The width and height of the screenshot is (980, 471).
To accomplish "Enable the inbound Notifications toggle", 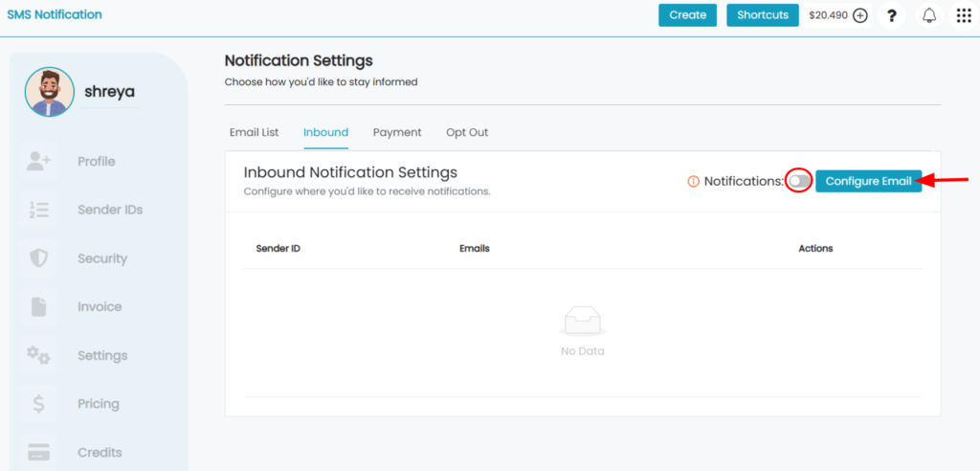I will 799,181.
